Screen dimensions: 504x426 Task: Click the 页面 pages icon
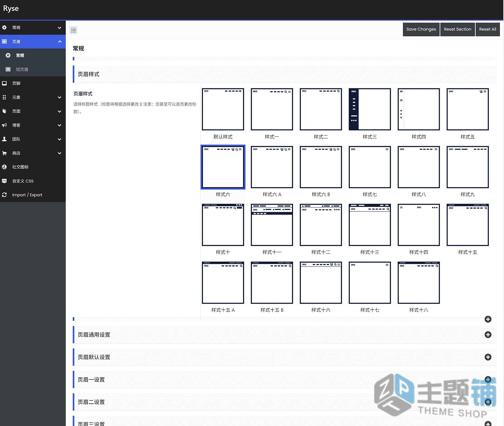click(x=4, y=111)
